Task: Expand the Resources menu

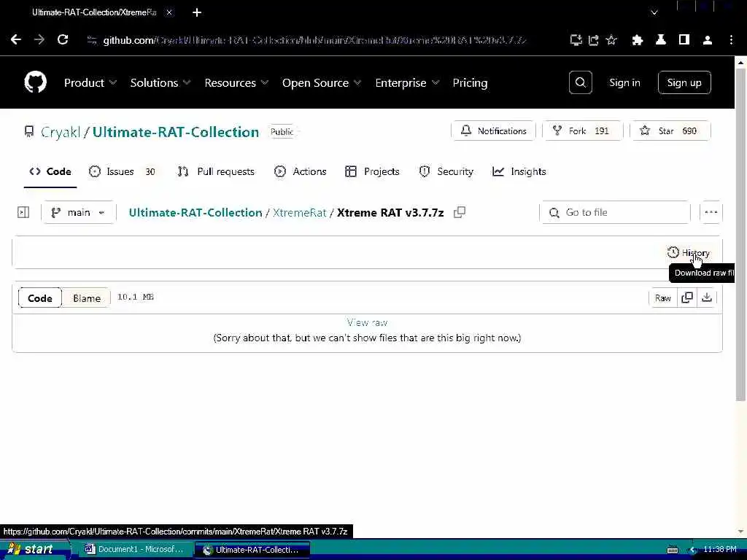Action: pos(236,83)
